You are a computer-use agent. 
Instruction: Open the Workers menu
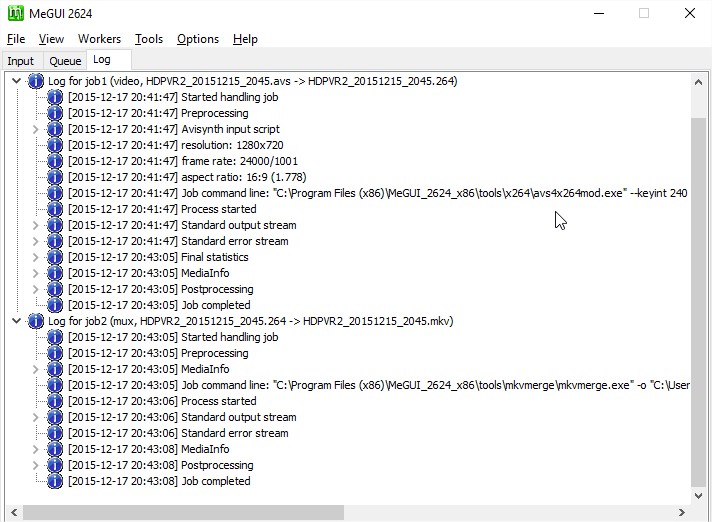click(99, 39)
